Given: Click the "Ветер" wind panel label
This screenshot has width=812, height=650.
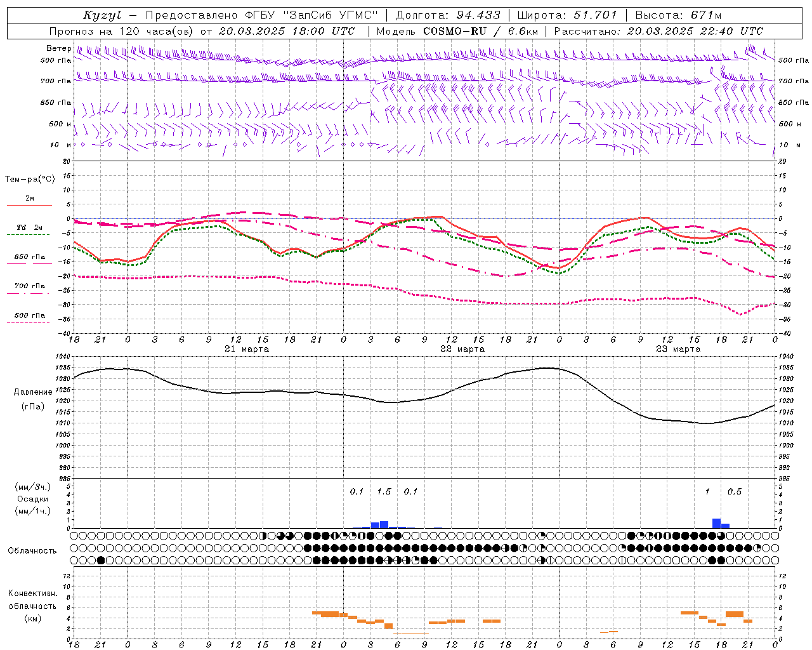Looking at the screenshot, I should point(58,48).
